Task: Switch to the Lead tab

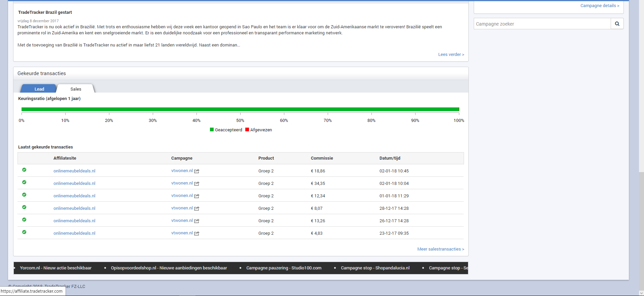Action: point(39,89)
